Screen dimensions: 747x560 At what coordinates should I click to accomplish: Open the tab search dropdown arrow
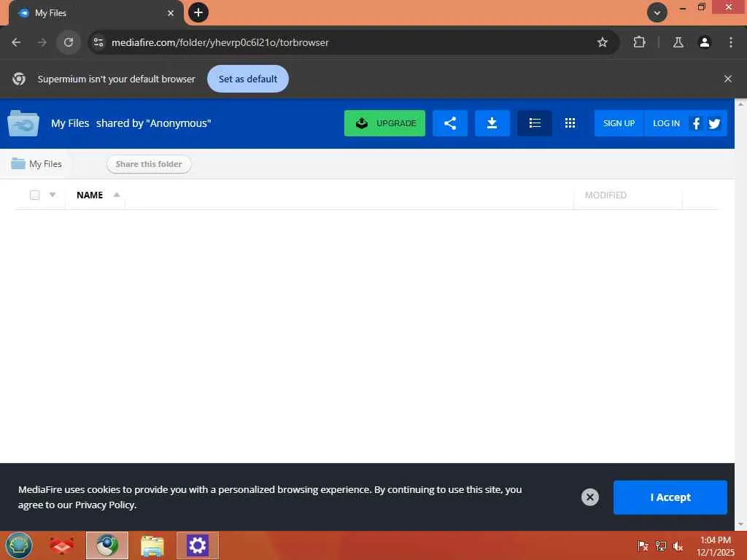coord(657,13)
